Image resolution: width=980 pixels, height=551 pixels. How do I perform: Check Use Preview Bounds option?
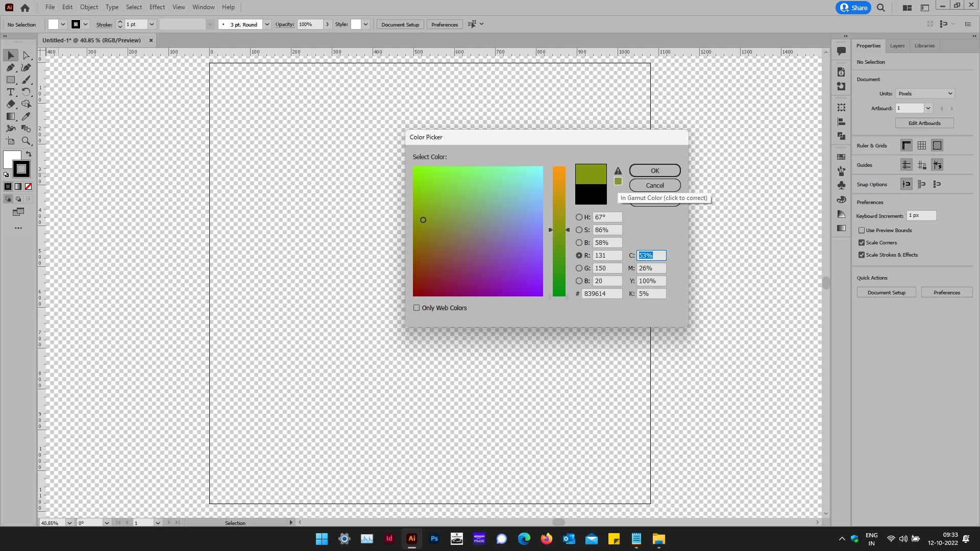point(862,230)
